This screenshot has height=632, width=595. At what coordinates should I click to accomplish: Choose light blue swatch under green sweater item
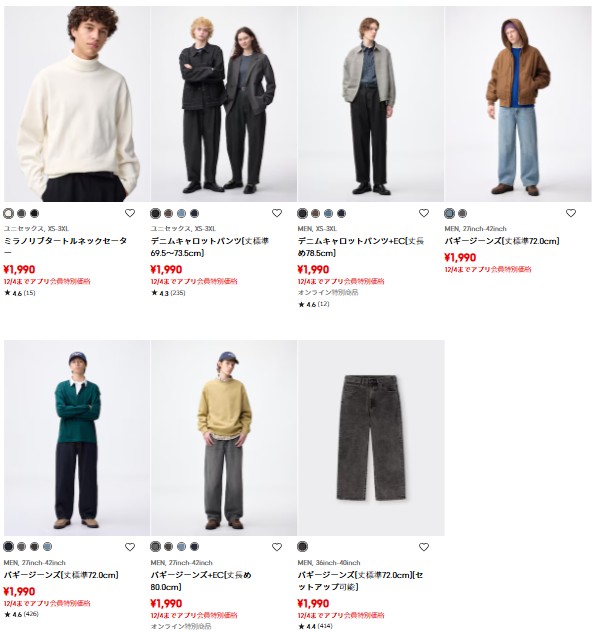point(47,547)
